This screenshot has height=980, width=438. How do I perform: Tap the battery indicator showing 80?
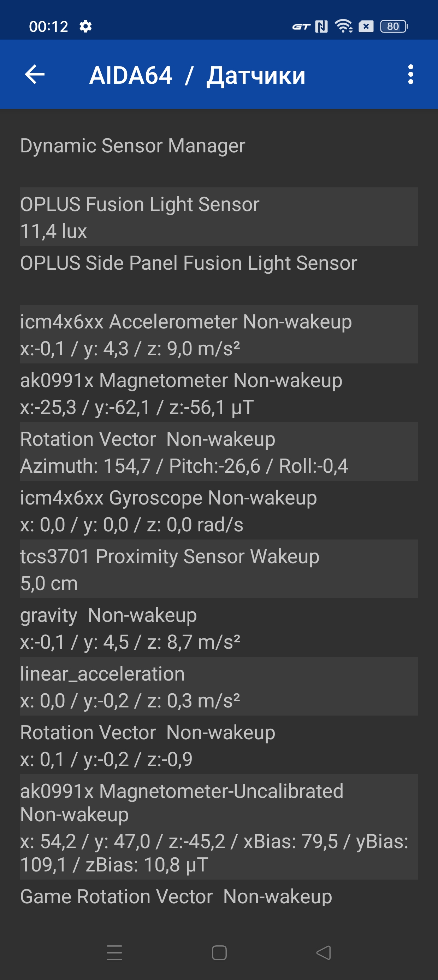tap(393, 27)
